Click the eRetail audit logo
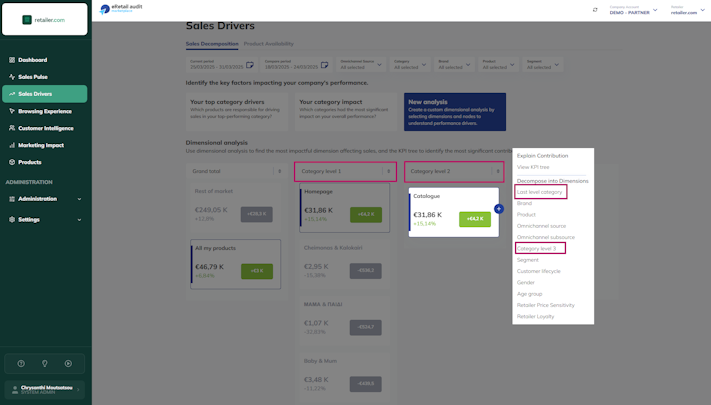Viewport: 711px width, 405px height. coord(121,9)
